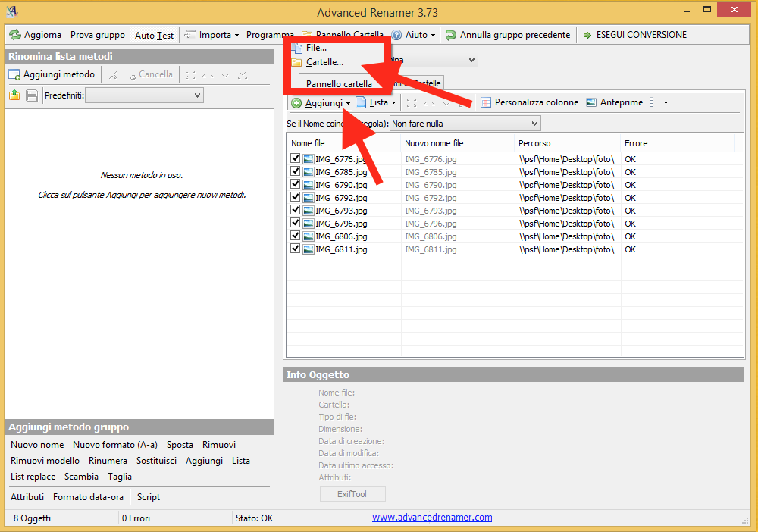Expand the view mode dropdown arrow
Image resolution: width=758 pixels, height=532 pixels.
coord(666,103)
